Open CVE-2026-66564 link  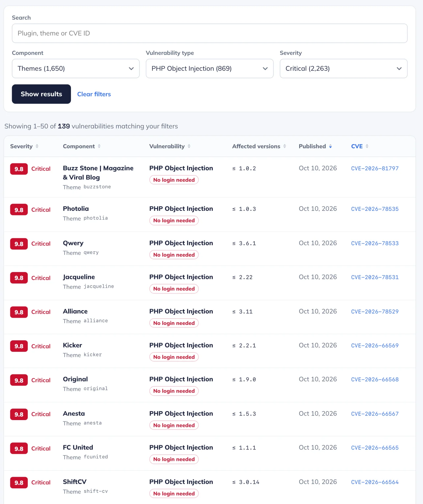tap(375, 482)
